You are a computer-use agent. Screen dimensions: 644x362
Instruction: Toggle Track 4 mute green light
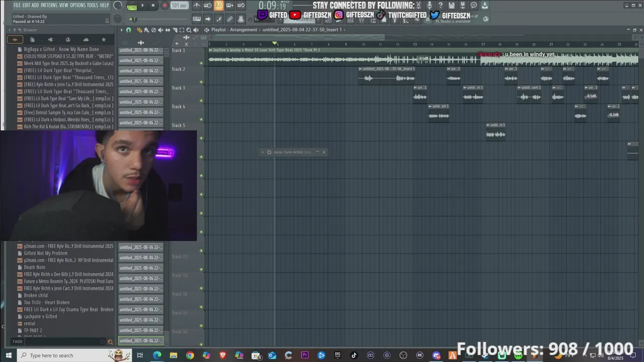(201, 119)
